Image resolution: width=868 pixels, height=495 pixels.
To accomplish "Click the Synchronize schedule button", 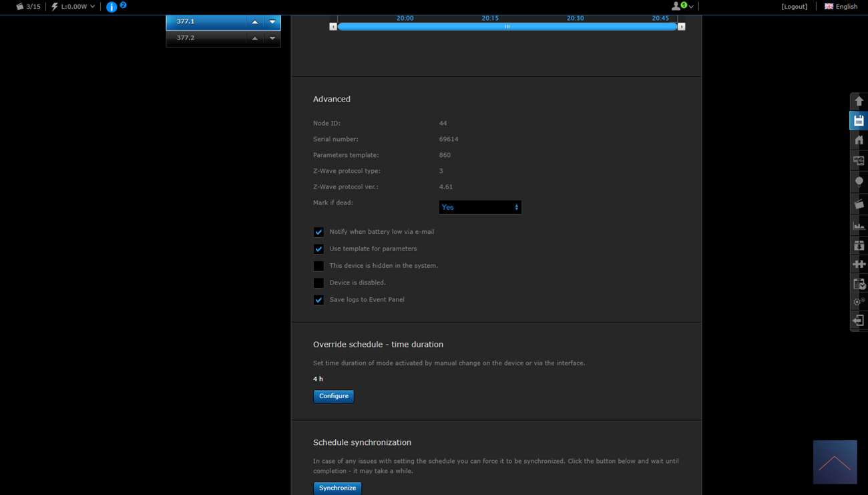I will [x=337, y=488].
